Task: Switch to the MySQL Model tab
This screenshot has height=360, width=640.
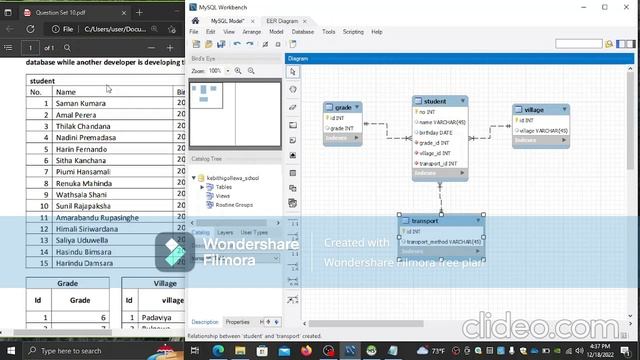Action: coord(227,21)
